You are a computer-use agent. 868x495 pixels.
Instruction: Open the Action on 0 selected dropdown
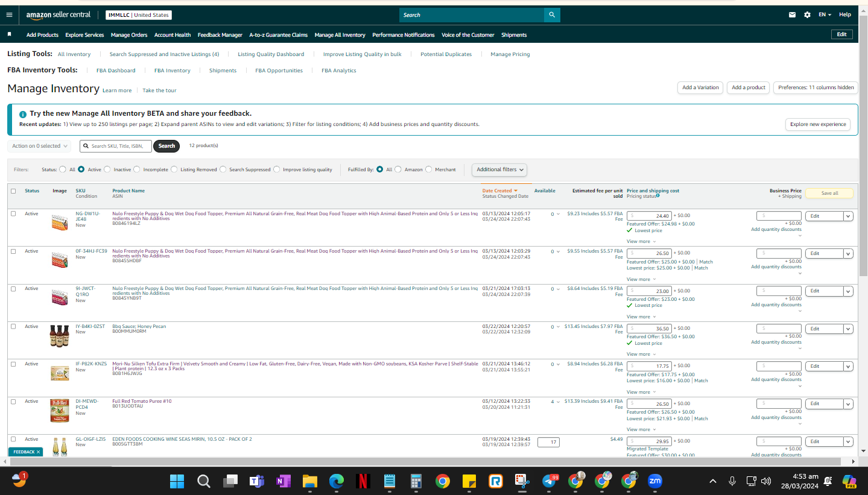(x=39, y=146)
